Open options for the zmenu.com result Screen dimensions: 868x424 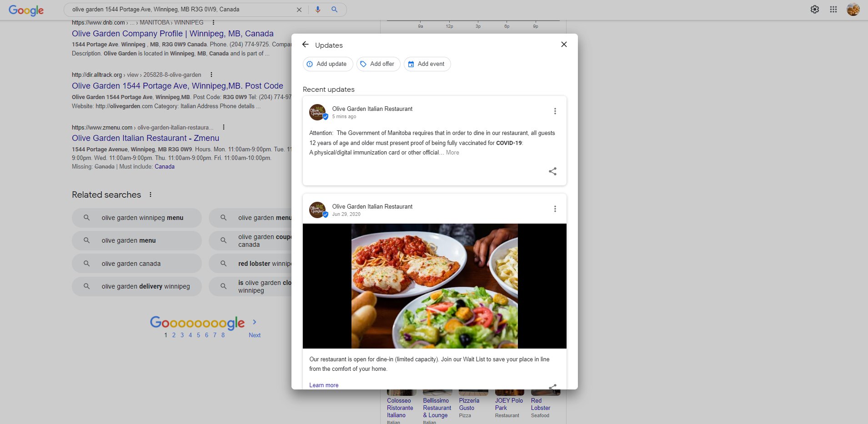point(223,128)
